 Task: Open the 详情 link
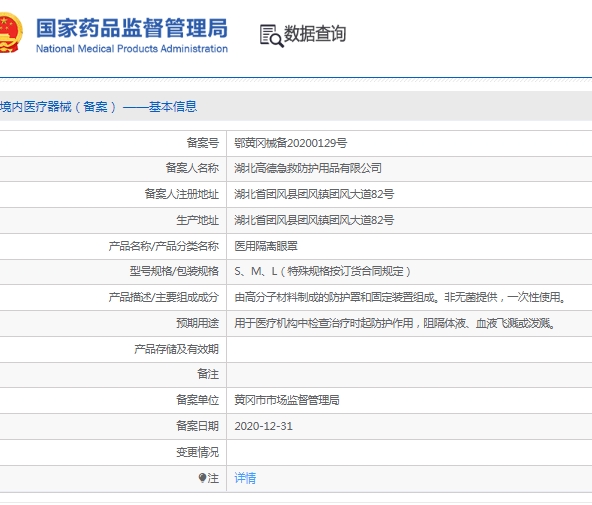coord(245,478)
